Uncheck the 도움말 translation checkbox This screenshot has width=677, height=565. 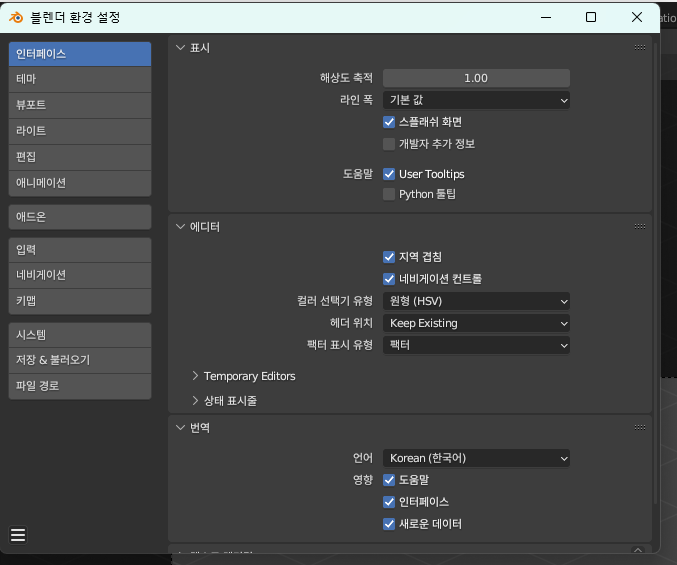pyautogui.click(x=389, y=480)
